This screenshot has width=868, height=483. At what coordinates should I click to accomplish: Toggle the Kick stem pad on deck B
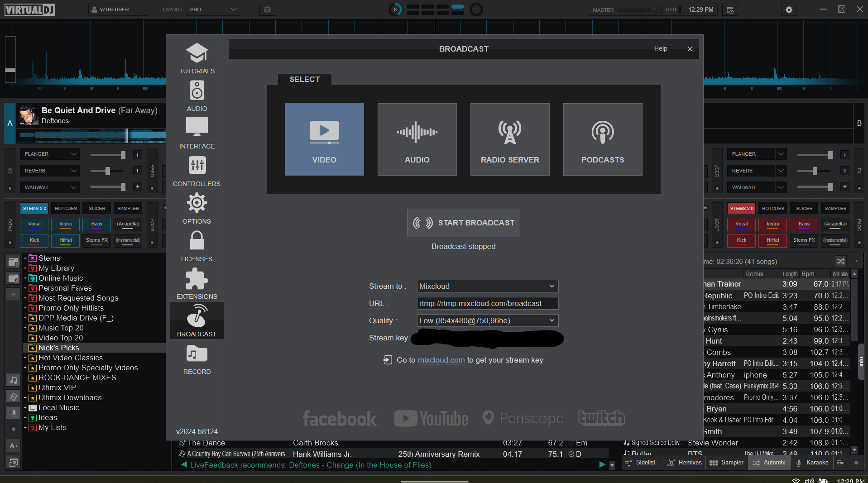(x=742, y=240)
